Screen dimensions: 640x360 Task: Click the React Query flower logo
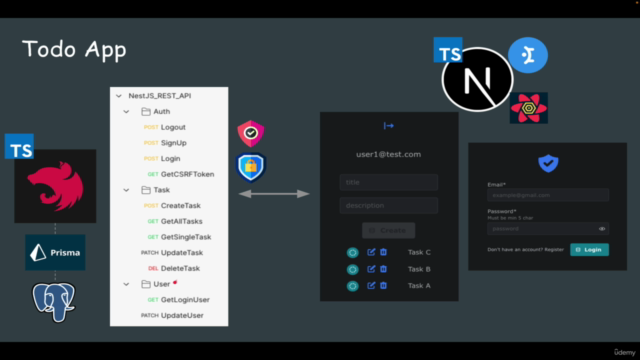click(x=529, y=108)
